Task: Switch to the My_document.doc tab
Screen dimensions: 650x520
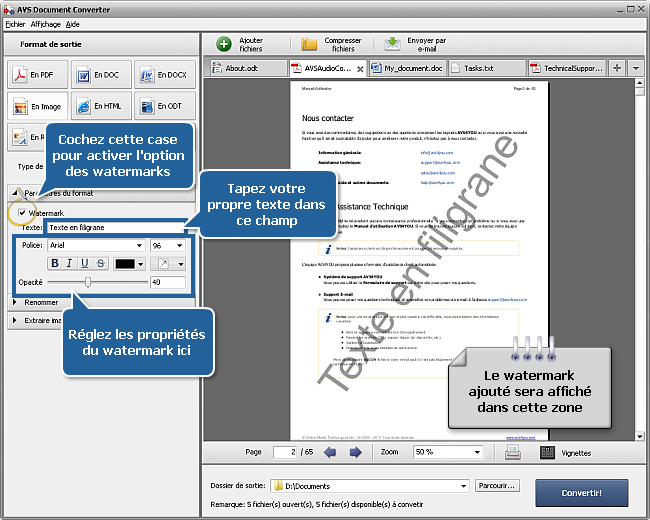Action: (407, 68)
